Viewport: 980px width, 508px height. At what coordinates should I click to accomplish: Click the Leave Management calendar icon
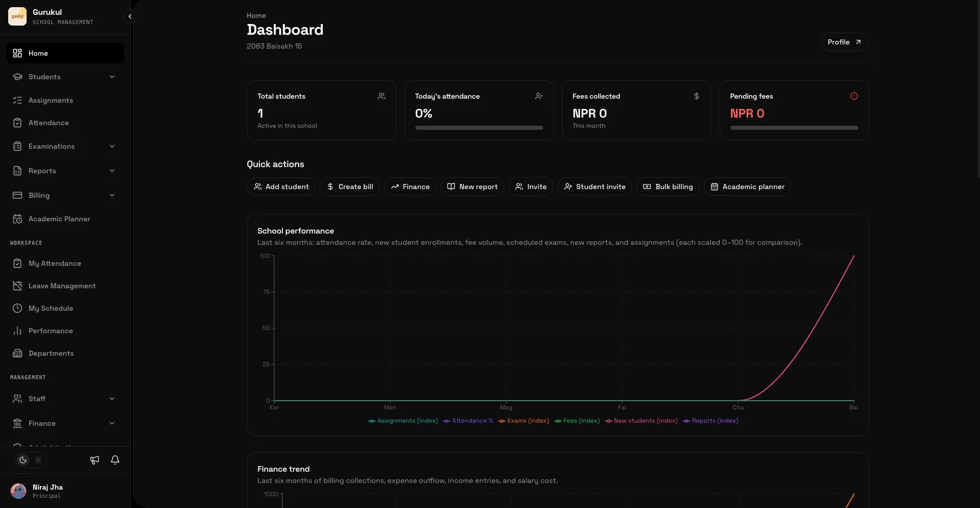(x=17, y=286)
